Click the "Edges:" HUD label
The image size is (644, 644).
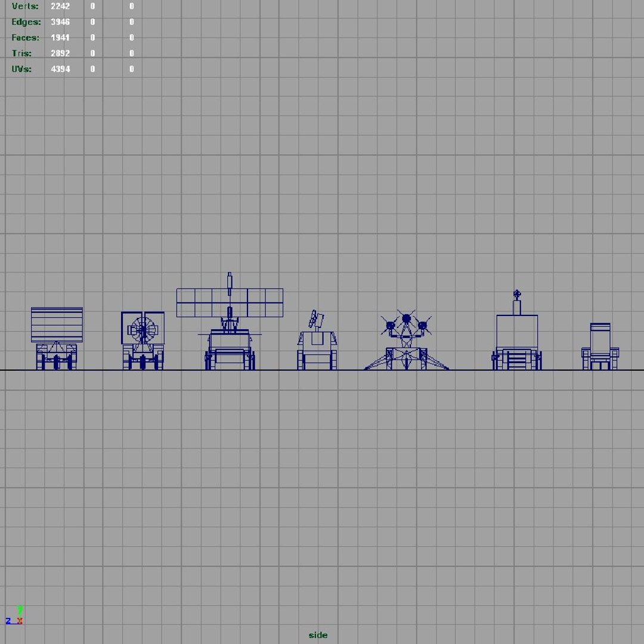tap(26, 22)
